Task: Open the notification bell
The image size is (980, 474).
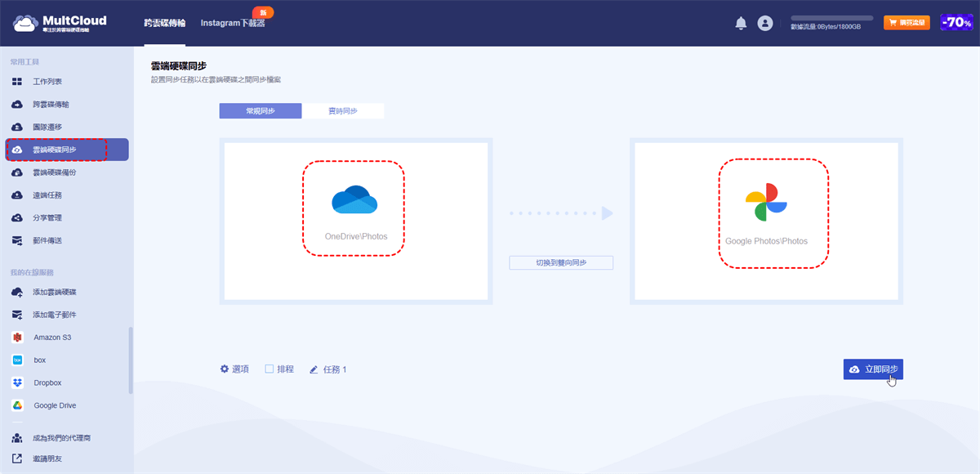Action: [x=741, y=24]
